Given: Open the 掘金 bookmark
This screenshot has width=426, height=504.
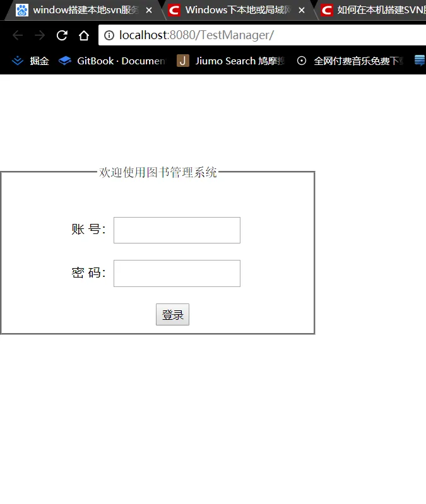Looking at the screenshot, I should point(30,61).
